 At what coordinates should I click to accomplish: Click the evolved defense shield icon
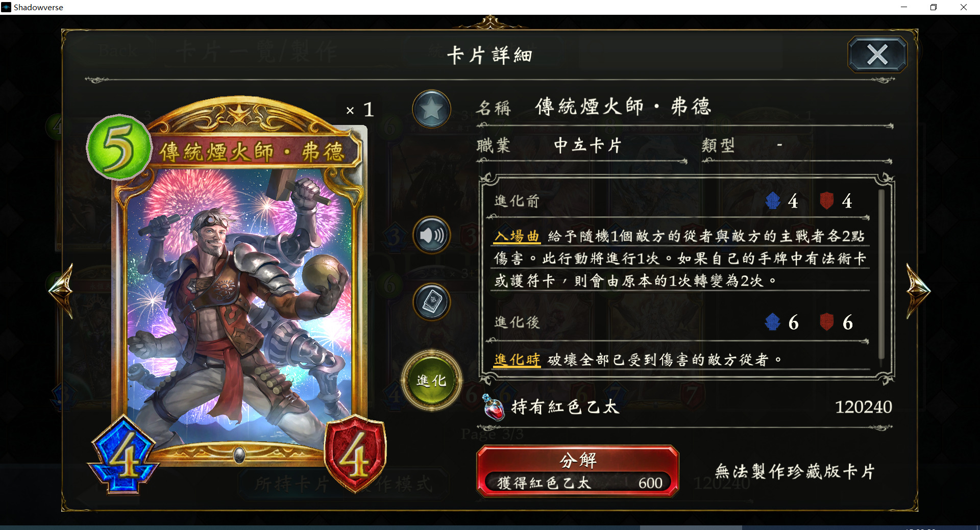coord(826,322)
